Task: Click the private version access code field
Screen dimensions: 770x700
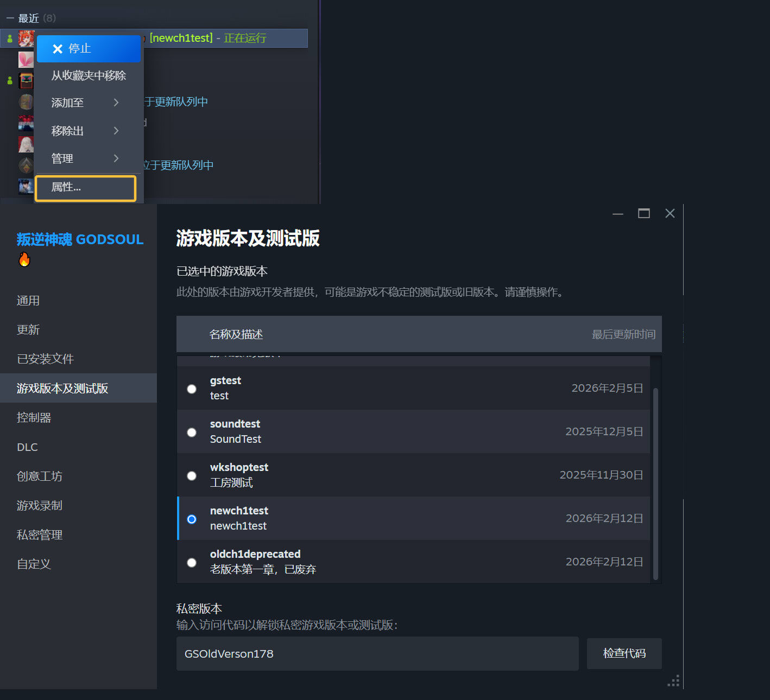Action: pyautogui.click(x=377, y=653)
